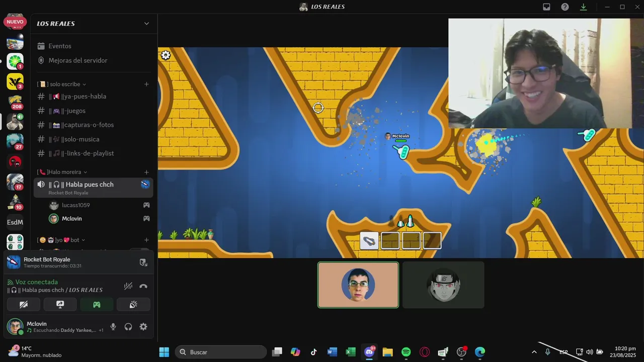
Task: Mute the microphone in the user panel
Action: click(x=113, y=327)
